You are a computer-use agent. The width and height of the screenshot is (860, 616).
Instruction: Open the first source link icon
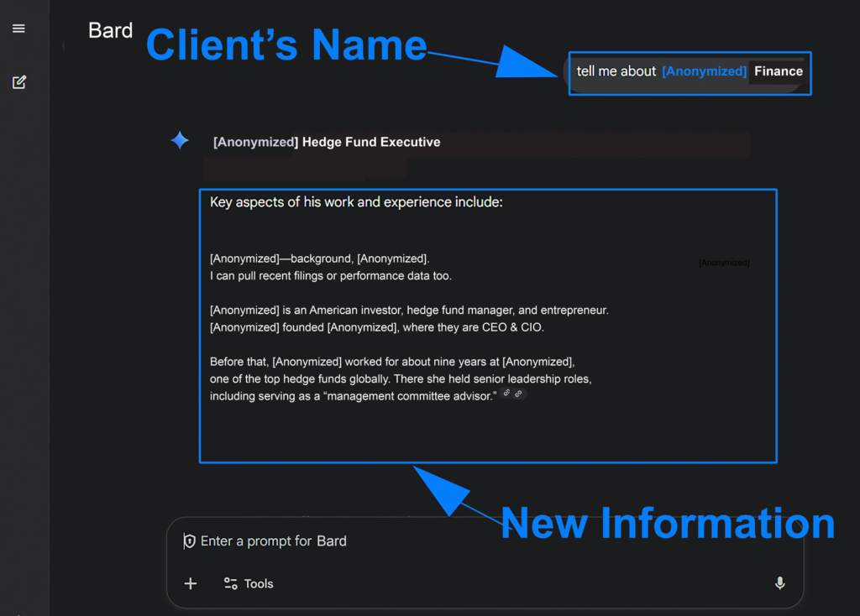tap(506, 394)
